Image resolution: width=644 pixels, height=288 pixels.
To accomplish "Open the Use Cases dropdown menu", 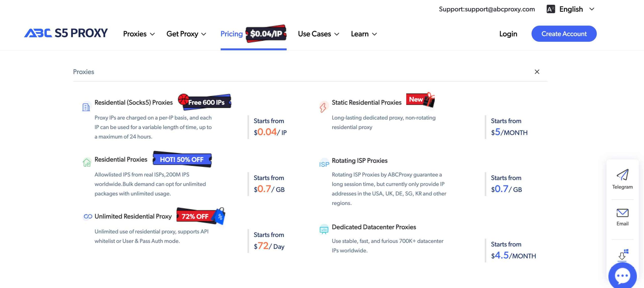I will click(318, 34).
